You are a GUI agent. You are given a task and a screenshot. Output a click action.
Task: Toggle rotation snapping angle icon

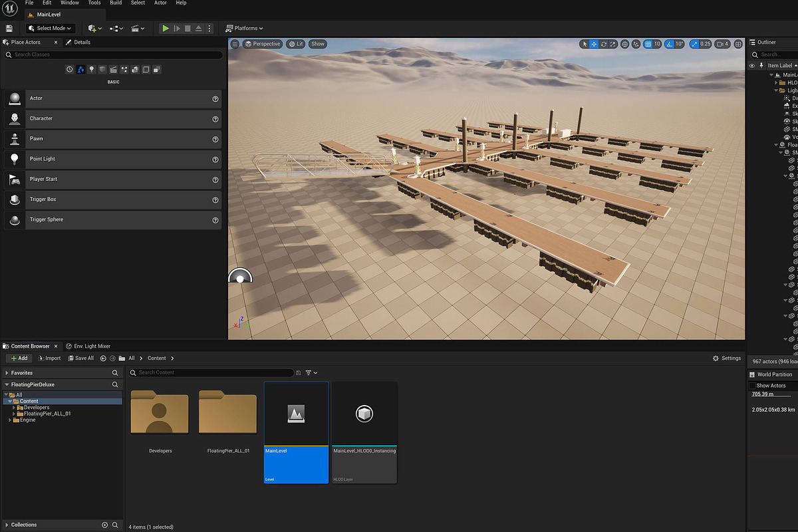670,44
